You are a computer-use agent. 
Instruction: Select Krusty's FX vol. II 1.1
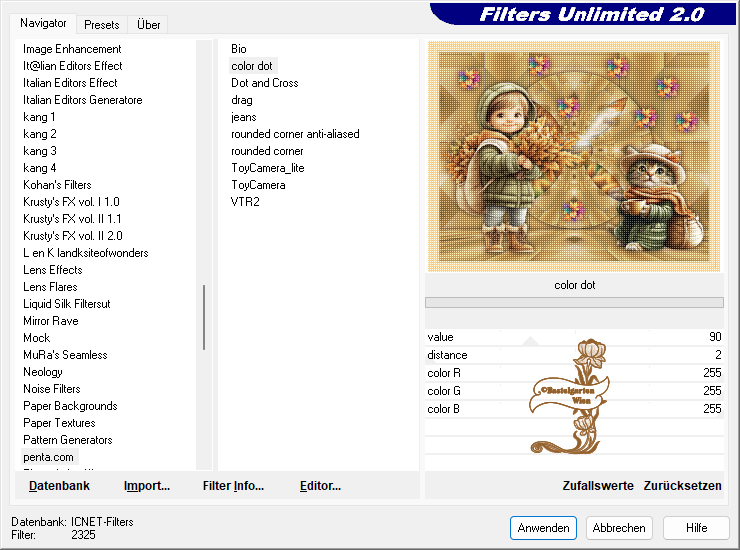pyautogui.click(x=72, y=219)
